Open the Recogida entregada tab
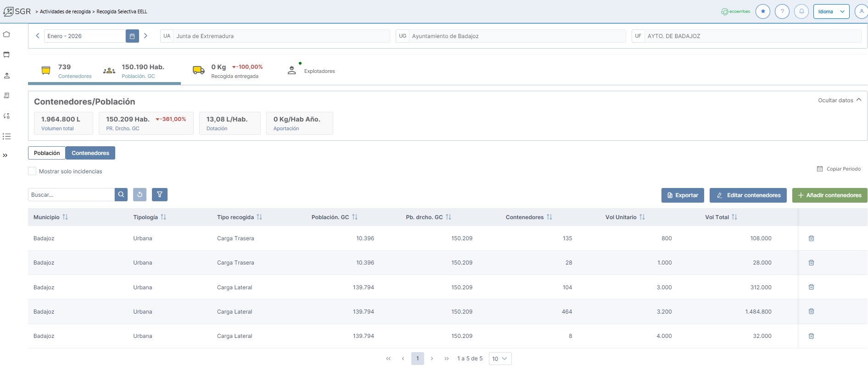The height and width of the screenshot is (381, 868). click(228, 71)
